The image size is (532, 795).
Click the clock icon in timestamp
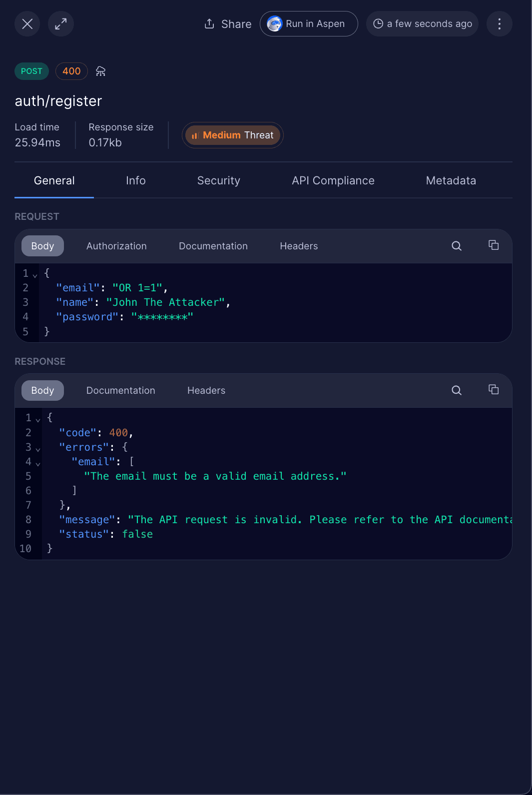pyautogui.click(x=378, y=23)
